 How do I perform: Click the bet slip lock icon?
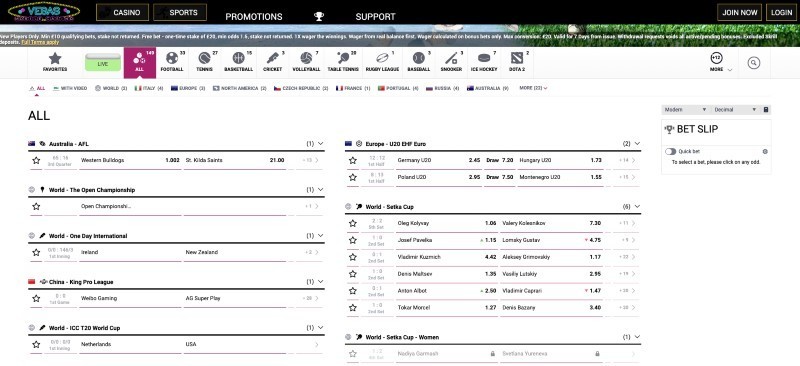pyautogui.click(x=766, y=110)
